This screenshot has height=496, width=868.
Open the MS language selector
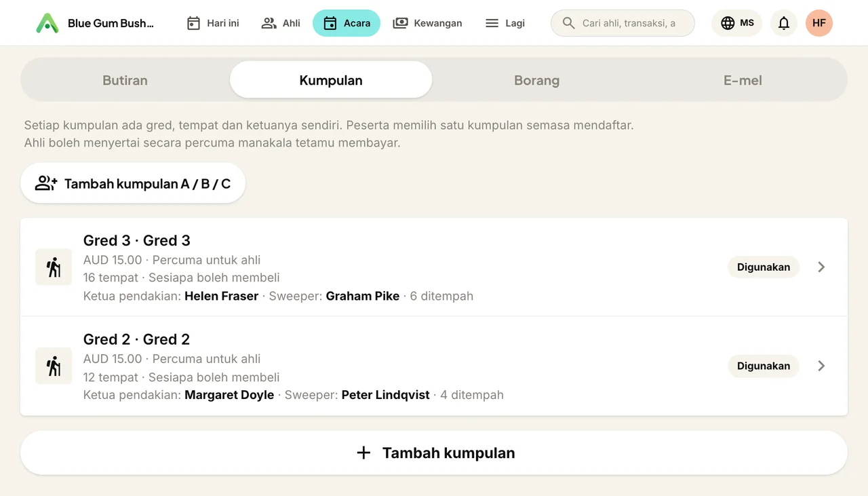click(737, 23)
